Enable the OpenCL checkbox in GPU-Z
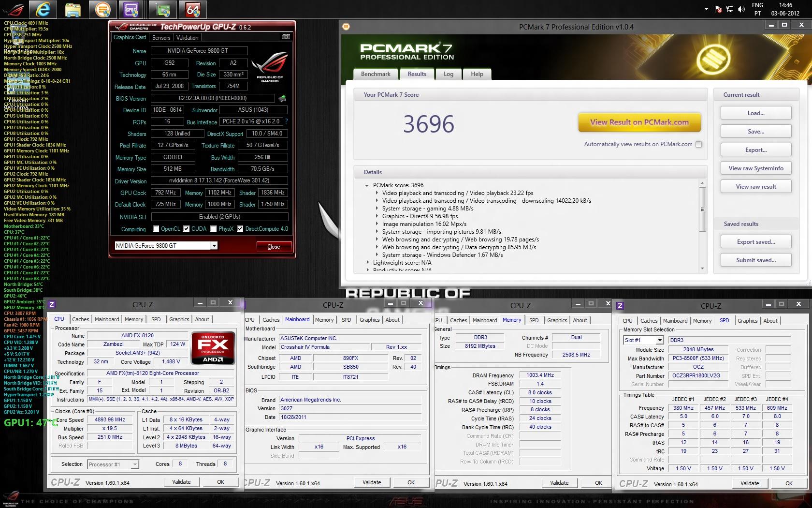 [156, 229]
